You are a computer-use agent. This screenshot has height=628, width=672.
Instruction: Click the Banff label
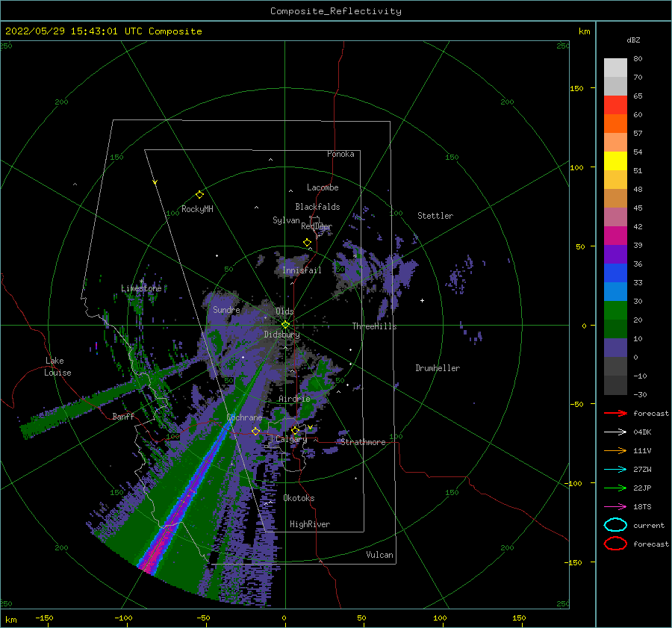click(123, 416)
